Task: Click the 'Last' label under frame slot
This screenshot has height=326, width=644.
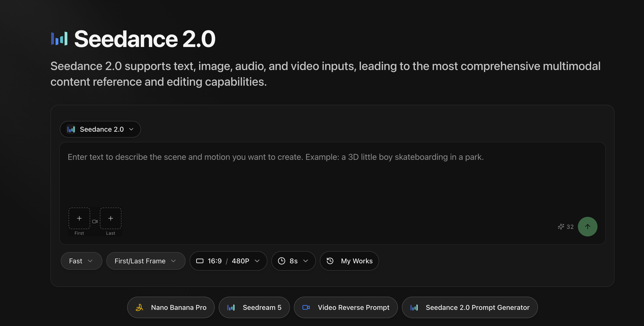Action: (x=110, y=233)
